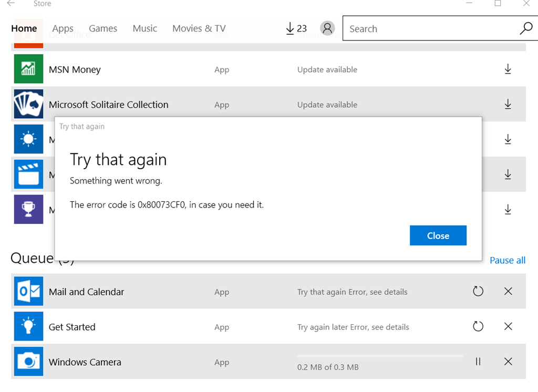Screen dimensions: 538x392
Task: Click the Get Started lightbulb icon
Action: [x=28, y=326]
